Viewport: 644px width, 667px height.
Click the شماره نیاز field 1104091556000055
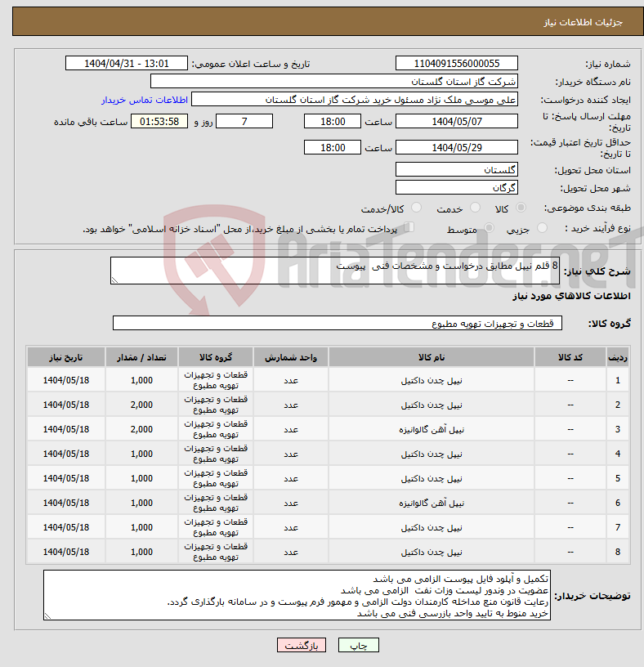tap(456, 64)
